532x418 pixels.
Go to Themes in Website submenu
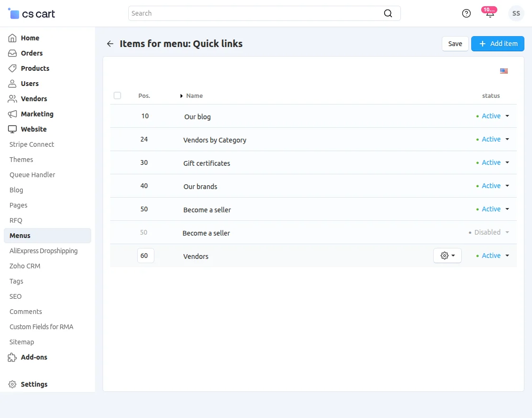21,160
